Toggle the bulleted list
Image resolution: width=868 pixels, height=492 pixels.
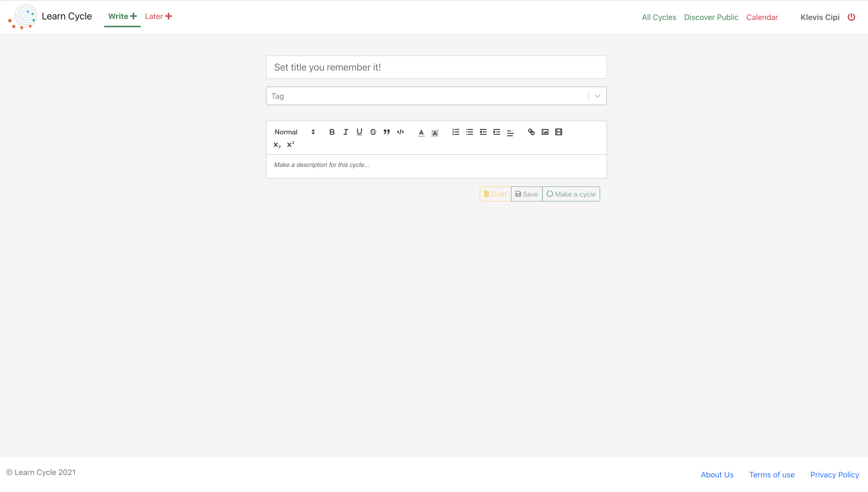(469, 132)
